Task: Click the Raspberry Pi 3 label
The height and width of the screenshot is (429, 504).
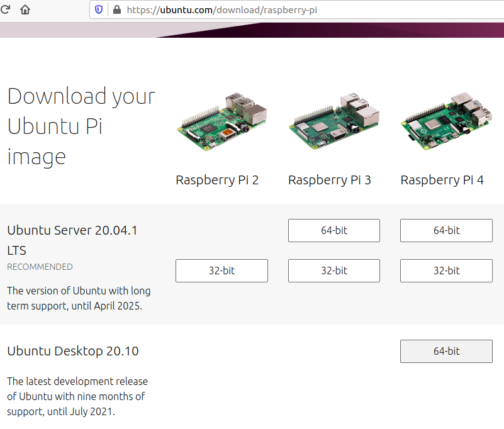Action: coord(330,181)
